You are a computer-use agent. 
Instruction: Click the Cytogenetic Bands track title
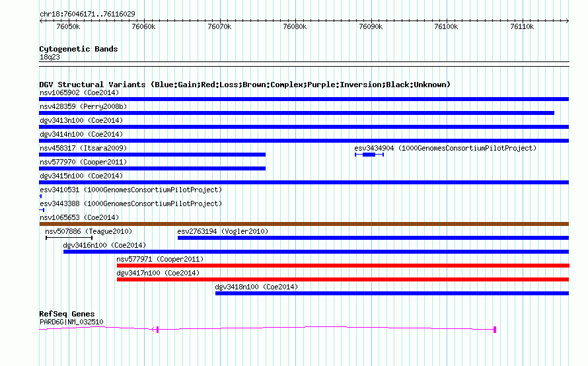coord(79,49)
